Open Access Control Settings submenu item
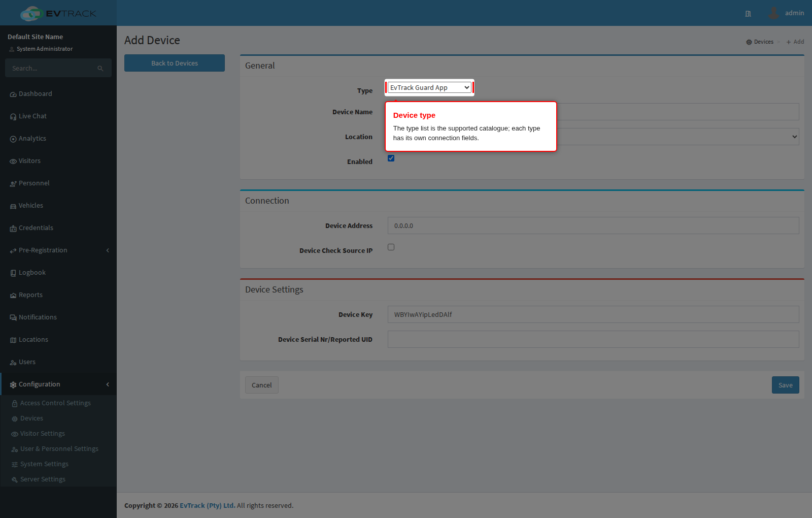 pyautogui.click(x=58, y=403)
